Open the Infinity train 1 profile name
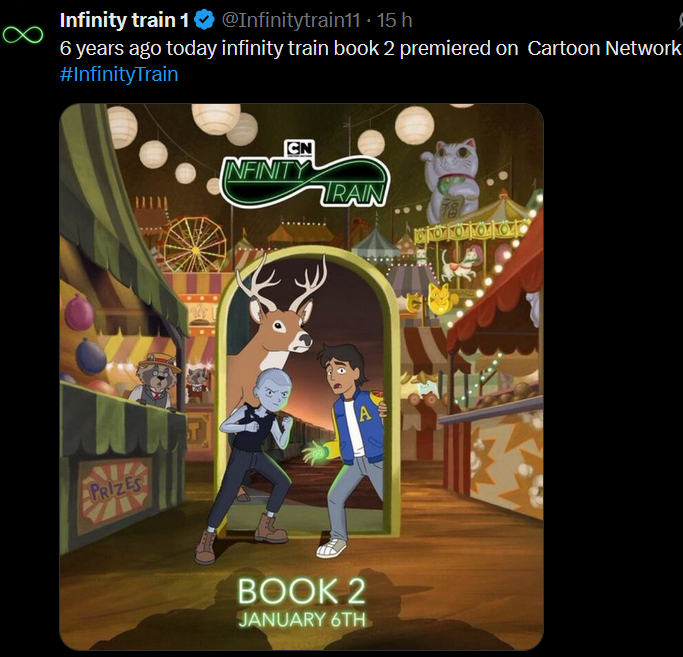The image size is (683, 657). [124, 19]
